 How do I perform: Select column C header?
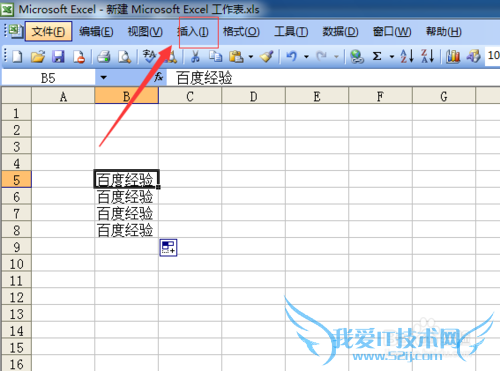tap(190, 96)
